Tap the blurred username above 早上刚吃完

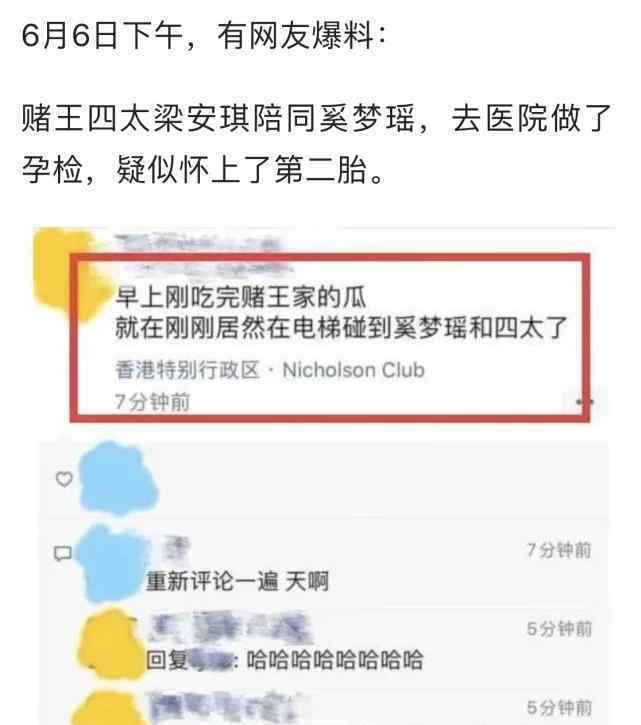[x=199, y=253]
